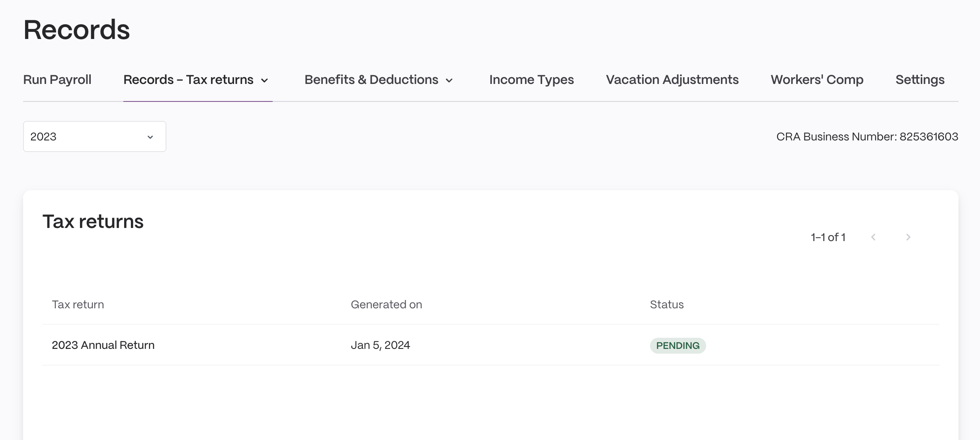Image resolution: width=980 pixels, height=440 pixels.
Task: Open the Settings tab
Action: pos(920,80)
